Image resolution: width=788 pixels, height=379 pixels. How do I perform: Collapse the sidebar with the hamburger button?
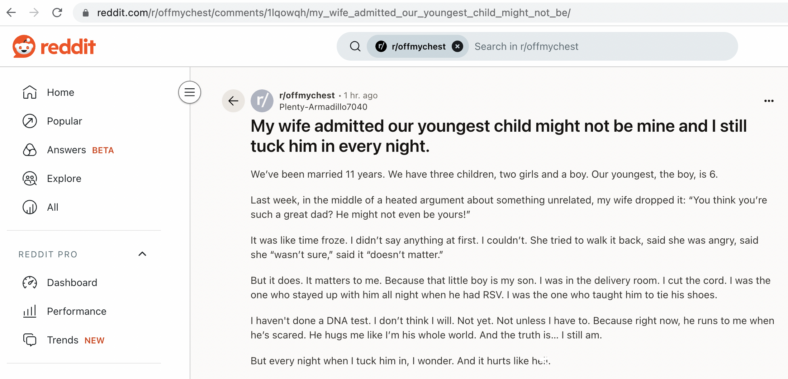(x=189, y=92)
